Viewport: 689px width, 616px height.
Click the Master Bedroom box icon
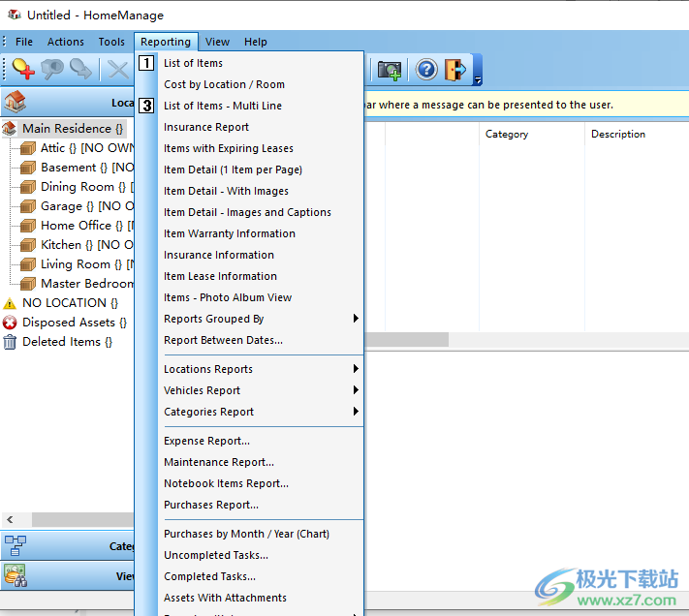click(28, 284)
